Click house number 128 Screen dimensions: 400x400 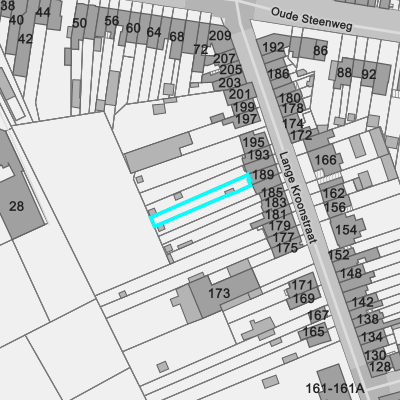(380, 367)
